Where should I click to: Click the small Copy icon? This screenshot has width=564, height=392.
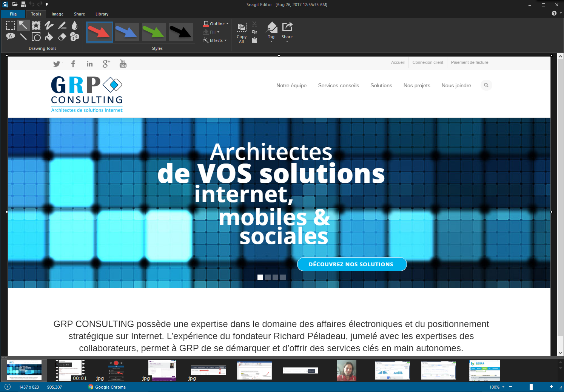[254, 32]
